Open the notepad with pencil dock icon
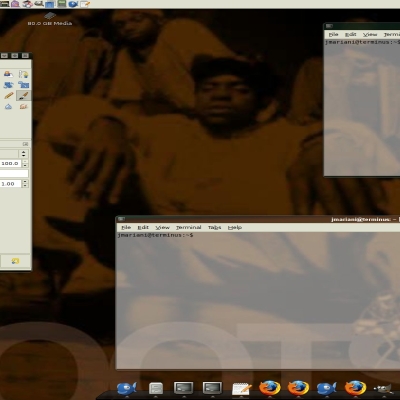The width and height of the screenshot is (400, 400). click(241, 389)
